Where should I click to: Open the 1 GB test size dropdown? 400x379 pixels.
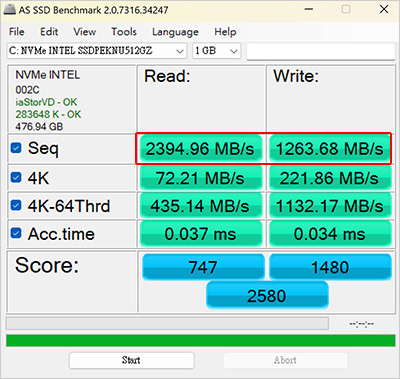coord(216,51)
